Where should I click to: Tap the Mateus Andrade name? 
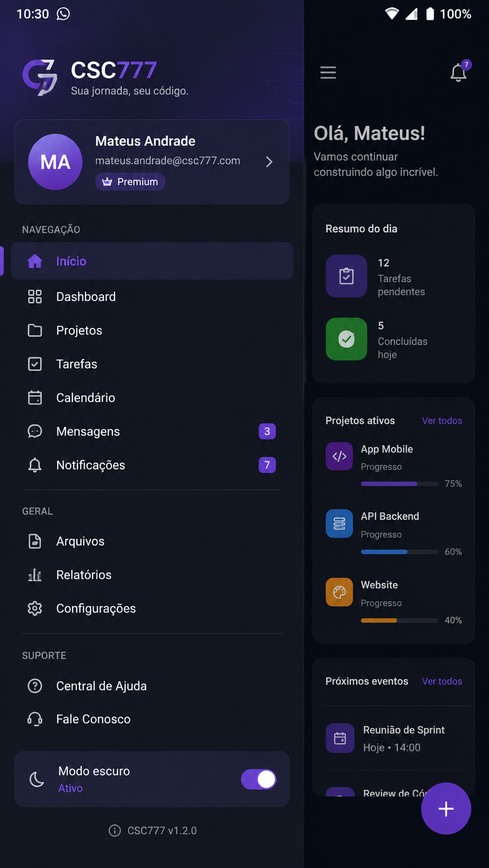[x=146, y=141]
